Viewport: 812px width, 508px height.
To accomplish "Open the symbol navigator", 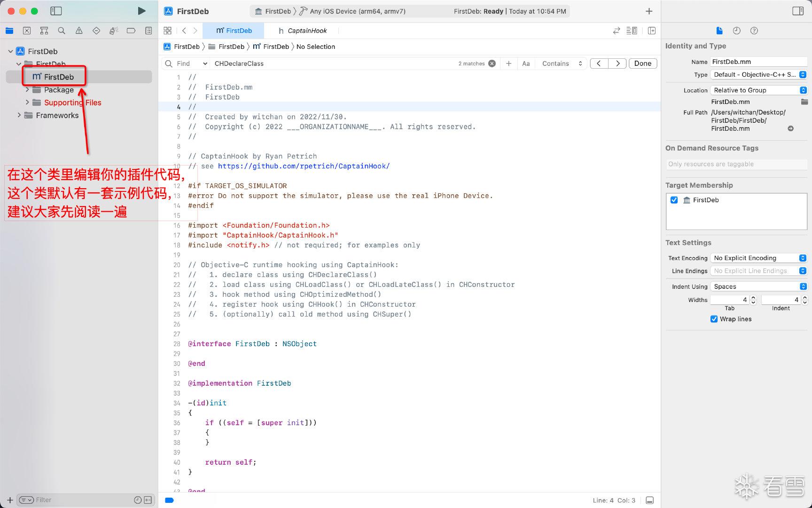I will (x=44, y=31).
